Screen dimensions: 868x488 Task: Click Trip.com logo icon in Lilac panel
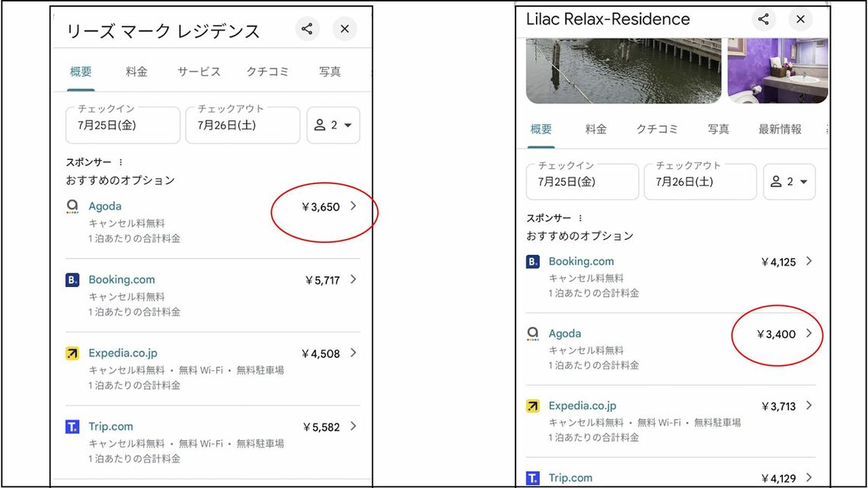coord(532,478)
